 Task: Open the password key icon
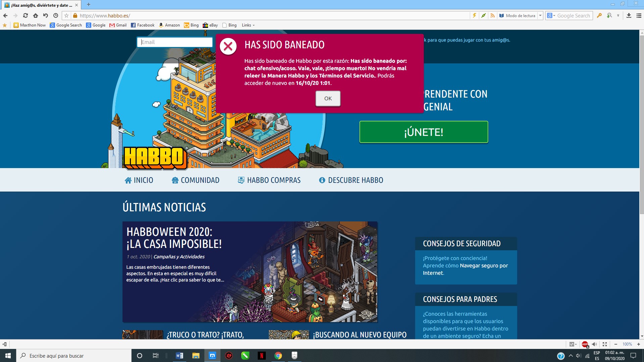[x=599, y=15]
